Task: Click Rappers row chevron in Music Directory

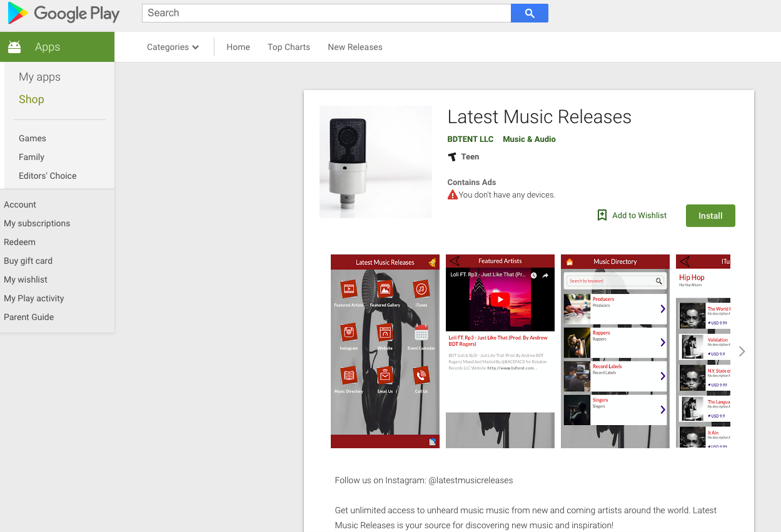Action: tap(663, 343)
